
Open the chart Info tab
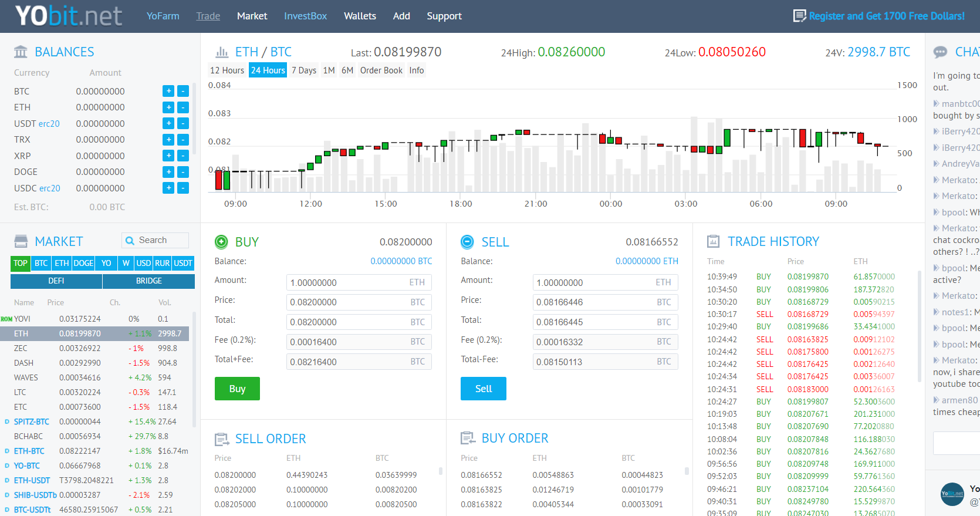[x=417, y=70]
